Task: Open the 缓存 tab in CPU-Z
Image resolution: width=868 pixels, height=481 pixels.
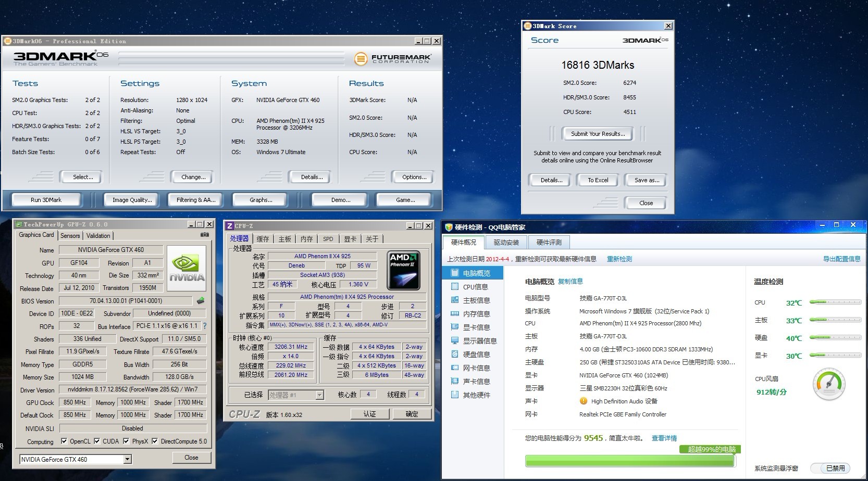Action: point(263,239)
